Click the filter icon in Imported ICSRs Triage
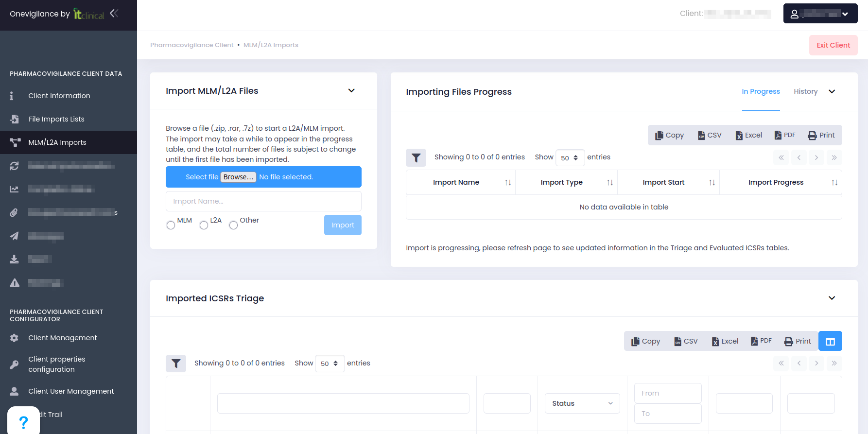The image size is (868, 434). click(176, 363)
